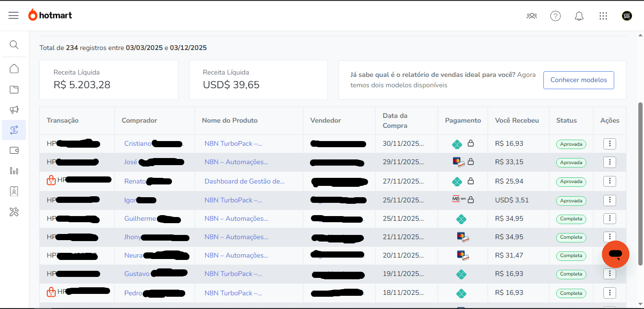Open the profile avatar menu

[x=627, y=16]
